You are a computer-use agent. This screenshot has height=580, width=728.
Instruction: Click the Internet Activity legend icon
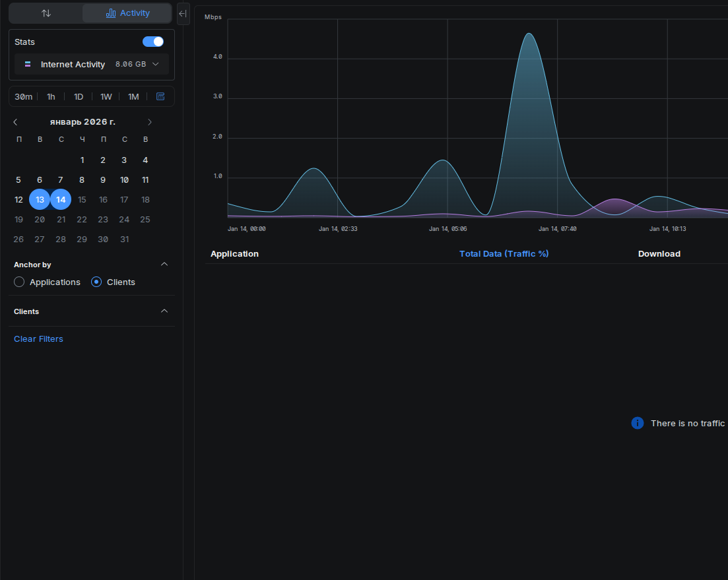pyautogui.click(x=28, y=65)
